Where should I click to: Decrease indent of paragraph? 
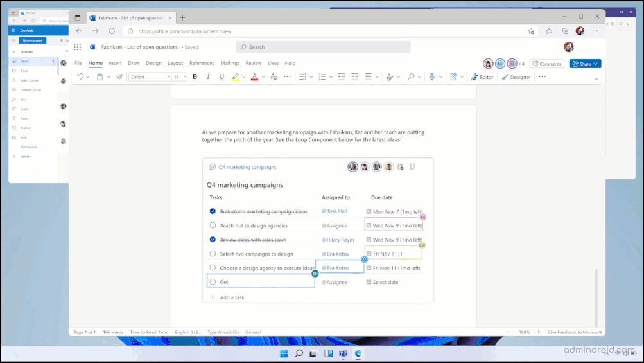point(342,76)
